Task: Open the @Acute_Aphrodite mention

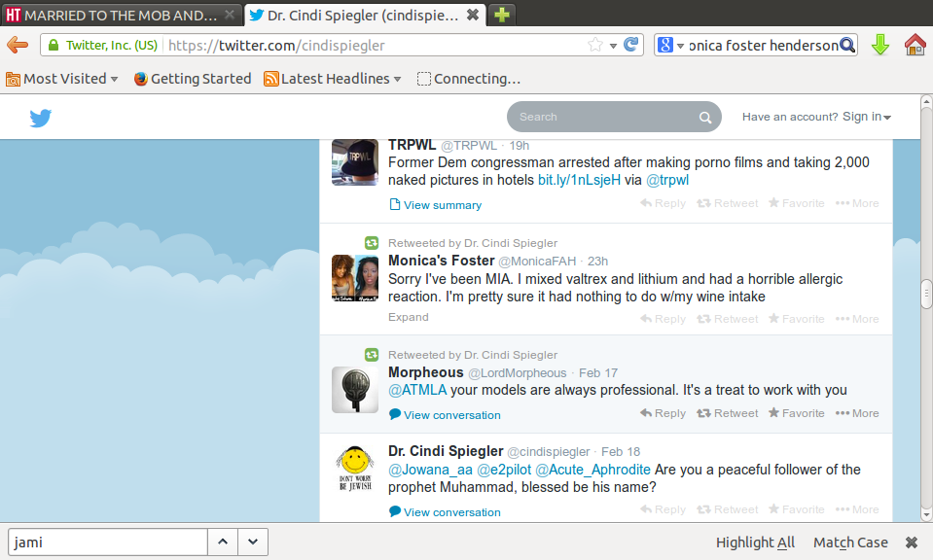Action: [x=592, y=470]
